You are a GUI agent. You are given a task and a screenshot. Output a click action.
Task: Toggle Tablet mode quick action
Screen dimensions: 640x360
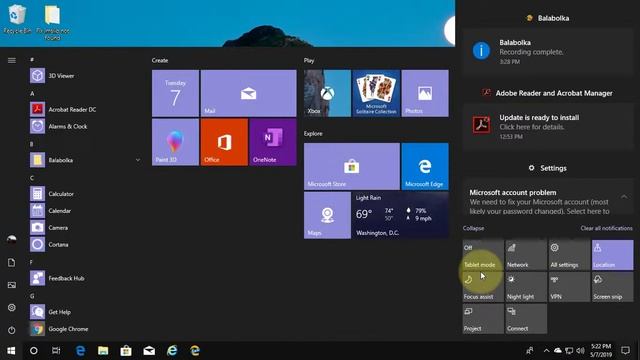483,255
